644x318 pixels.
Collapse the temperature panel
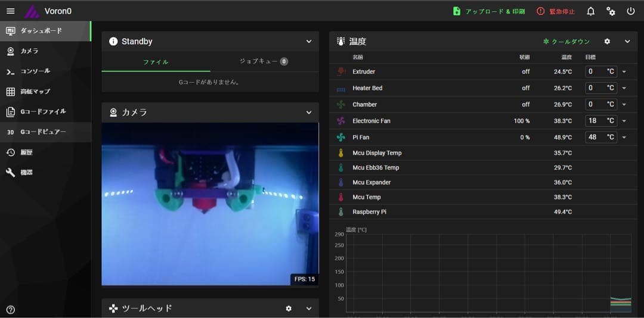click(x=627, y=42)
